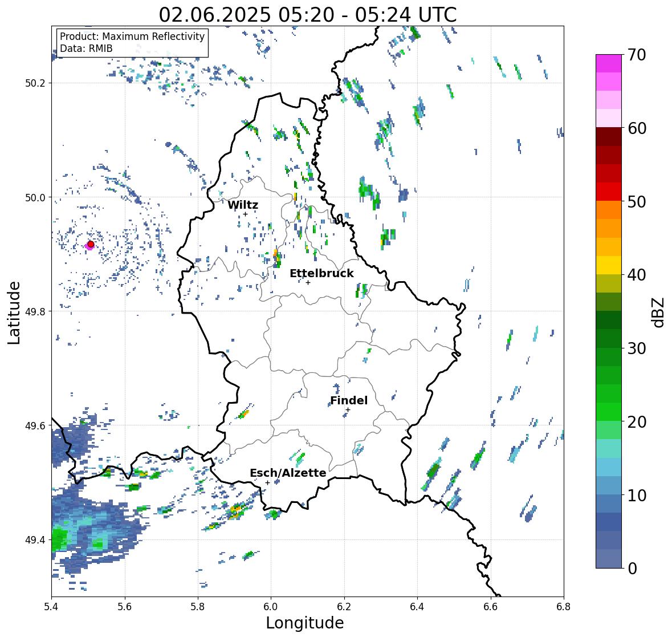Screen dimensions: 672x637
Task: Select the Ettelbruck city label
Action: tap(321, 273)
